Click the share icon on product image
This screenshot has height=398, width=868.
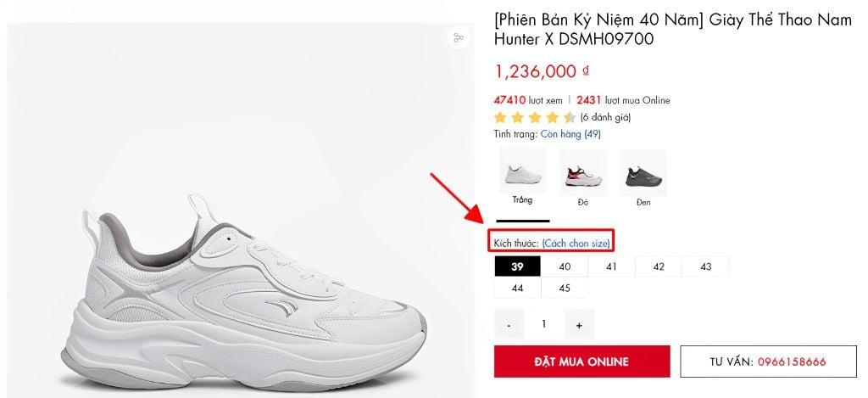(x=459, y=38)
